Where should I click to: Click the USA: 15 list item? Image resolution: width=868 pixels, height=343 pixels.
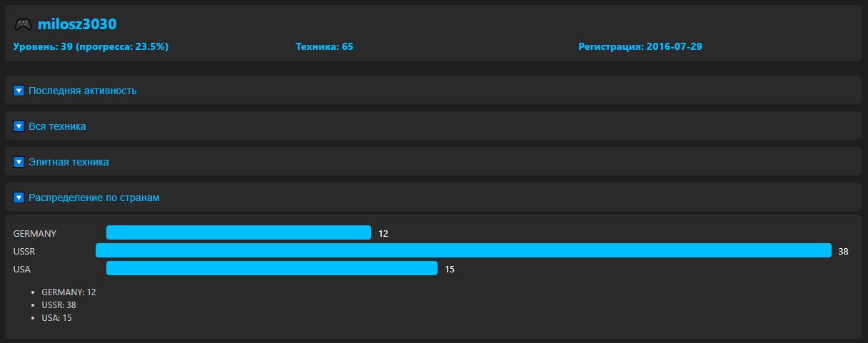[56, 317]
